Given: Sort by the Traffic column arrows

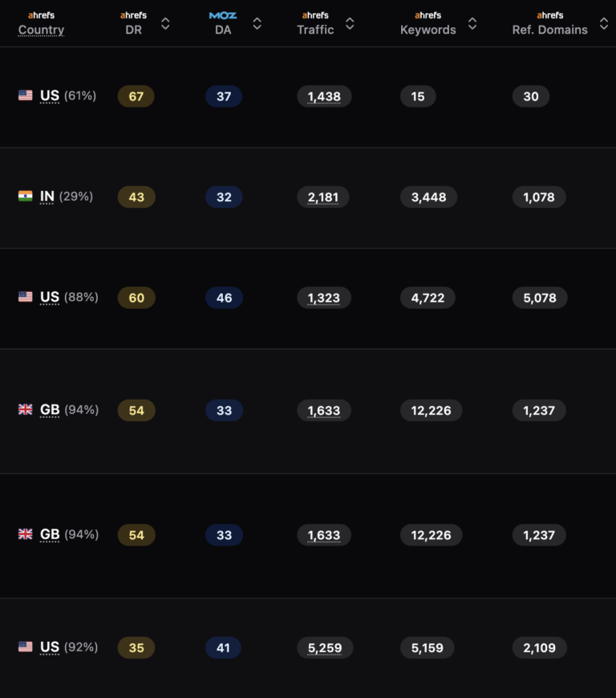Looking at the screenshot, I should click(x=350, y=23).
